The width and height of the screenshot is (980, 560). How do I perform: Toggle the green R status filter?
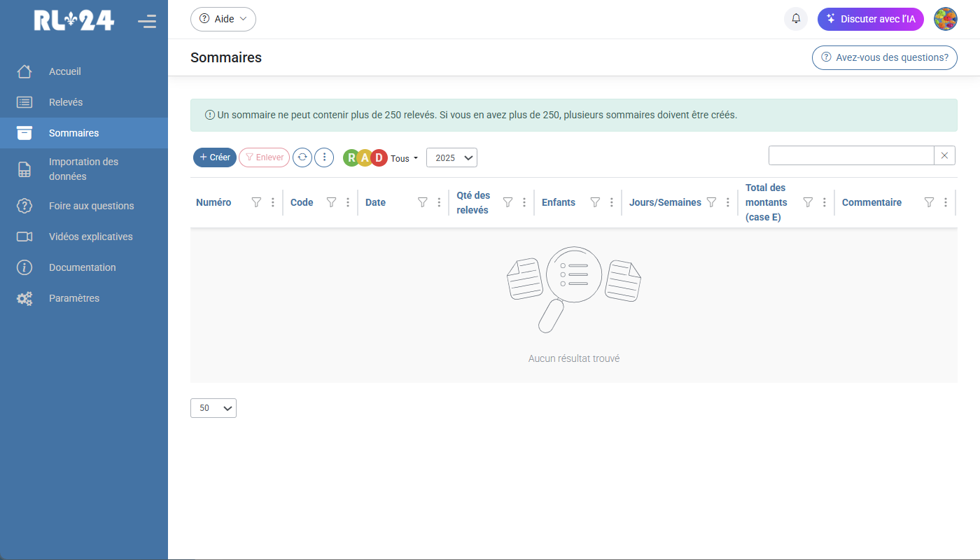point(351,157)
